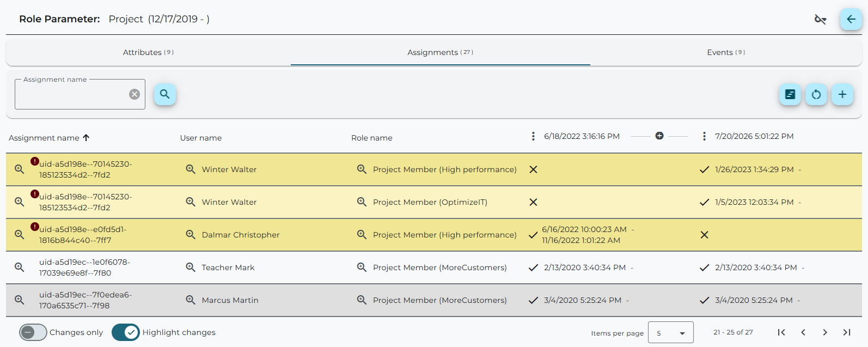View role in Marcus Martin row
The width and height of the screenshot is (868, 347).
[362, 300]
